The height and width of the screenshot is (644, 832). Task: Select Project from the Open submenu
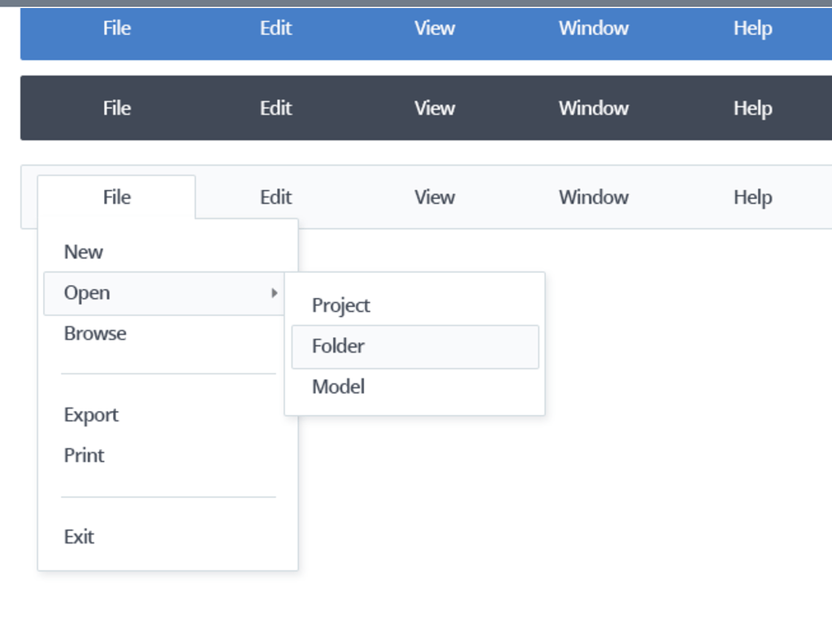coord(340,305)
